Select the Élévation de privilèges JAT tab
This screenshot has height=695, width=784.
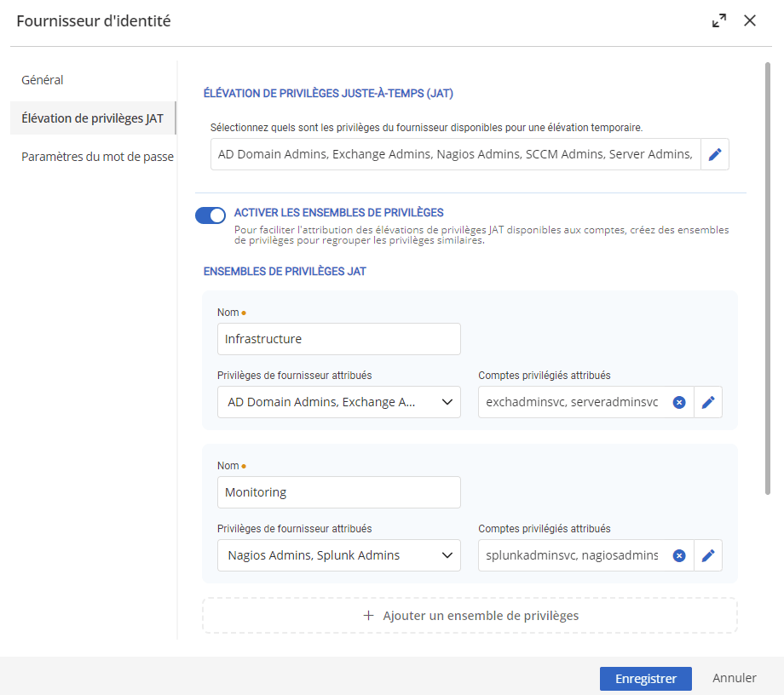[92, 118]
